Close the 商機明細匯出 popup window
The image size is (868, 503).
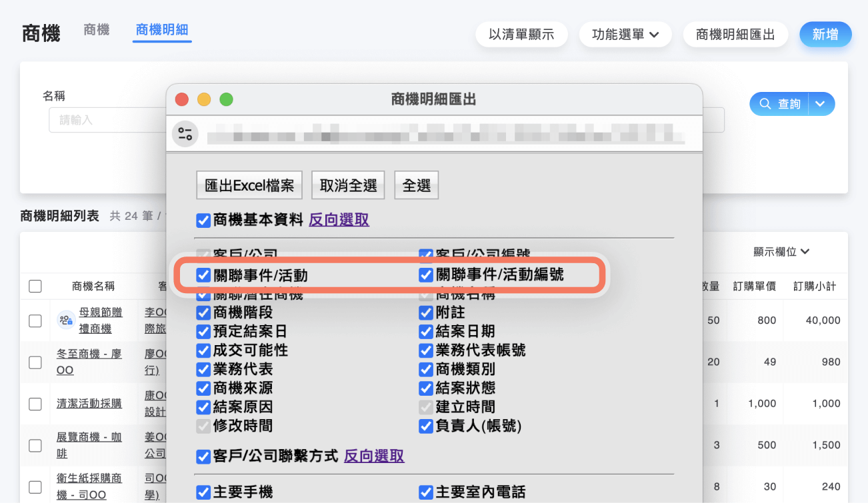point(181,100)
